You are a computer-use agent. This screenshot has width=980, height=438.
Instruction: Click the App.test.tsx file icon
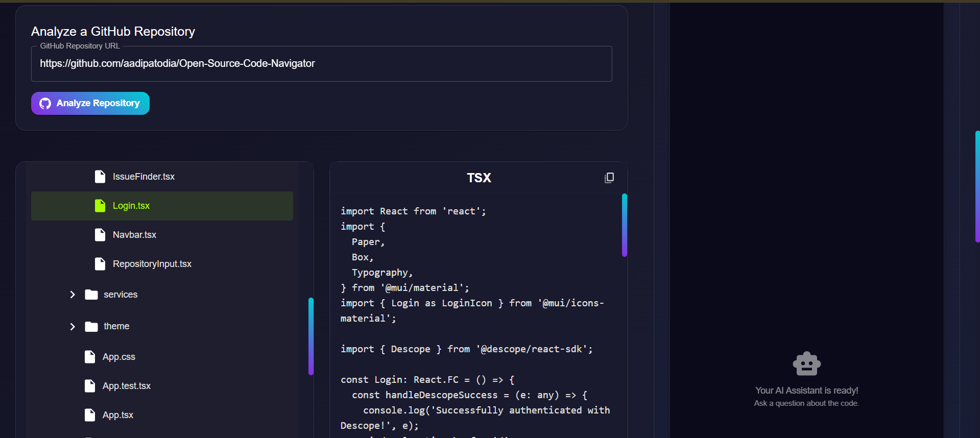coord(90,386)
